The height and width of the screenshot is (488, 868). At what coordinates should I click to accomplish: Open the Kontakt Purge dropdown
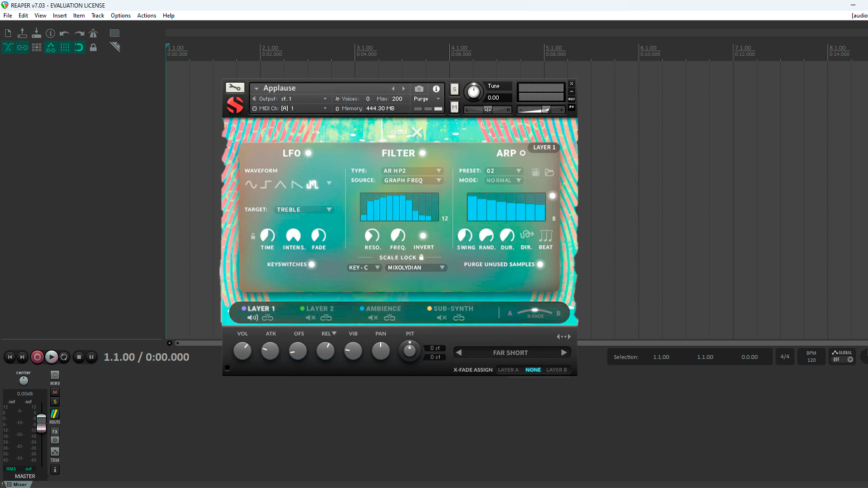click(x=426, y=99)
